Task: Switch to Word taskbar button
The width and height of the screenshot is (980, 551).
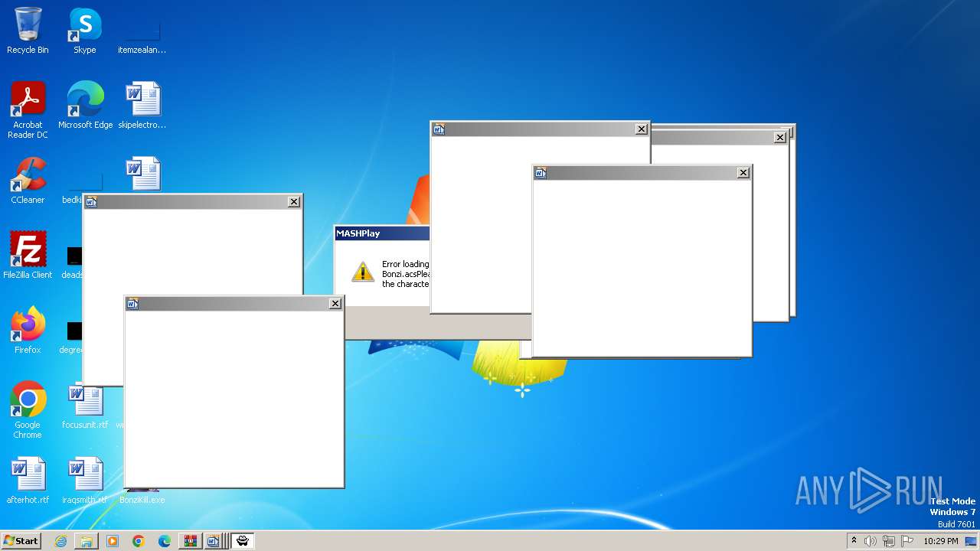Action: click(x=215, y=541)
